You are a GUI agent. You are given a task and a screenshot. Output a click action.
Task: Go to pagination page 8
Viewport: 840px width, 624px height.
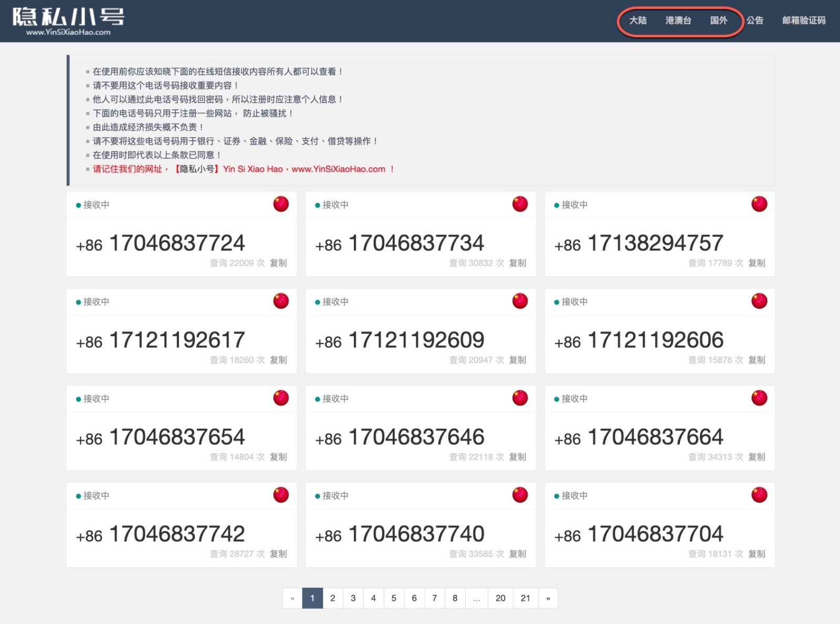pos(455,598)
